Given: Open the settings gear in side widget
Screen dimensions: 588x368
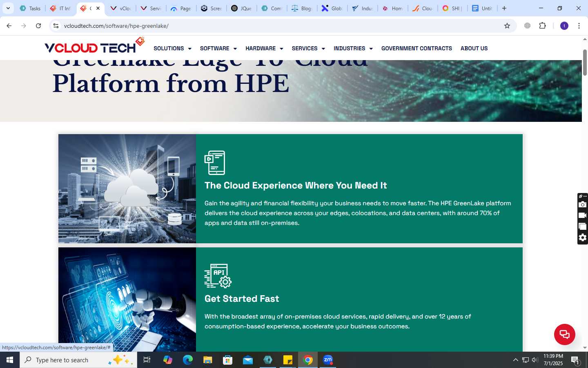Looking at the screenshot, I should tap(583, 238).
